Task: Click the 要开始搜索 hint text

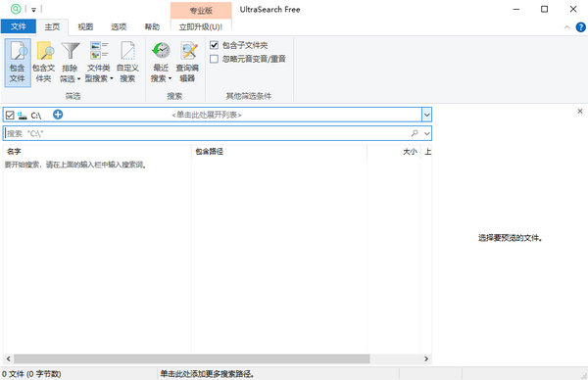Action: click(75, 165)
